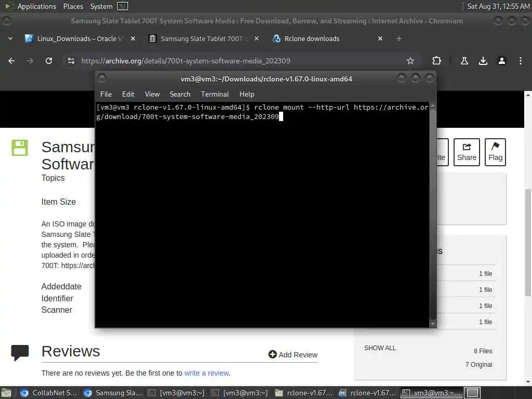Image resolution: width=532 pixels, height=399 pixels.
Task: Open the tab search chevron
Action: pyautogui.click(x=10, y=38)
